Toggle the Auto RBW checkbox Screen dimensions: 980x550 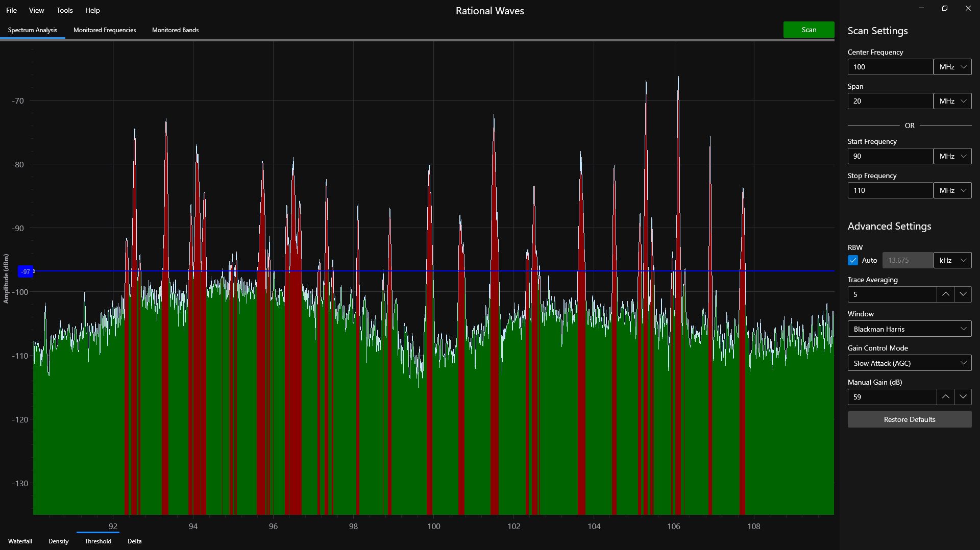[852, 260]
